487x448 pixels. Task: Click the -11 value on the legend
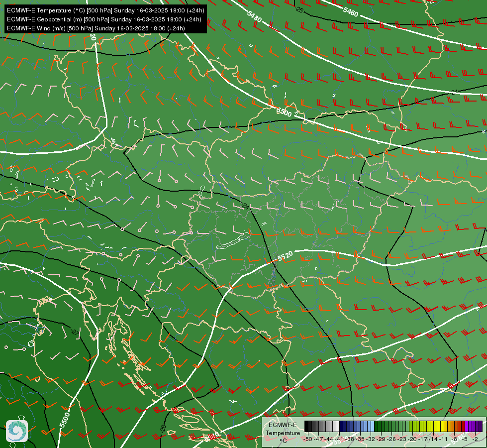[x=444, y=440]
